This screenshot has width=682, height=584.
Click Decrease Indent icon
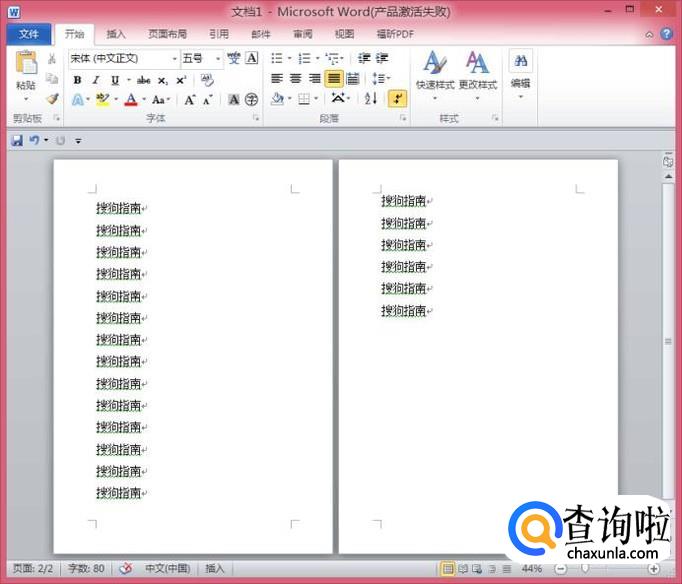click(364, 58)
